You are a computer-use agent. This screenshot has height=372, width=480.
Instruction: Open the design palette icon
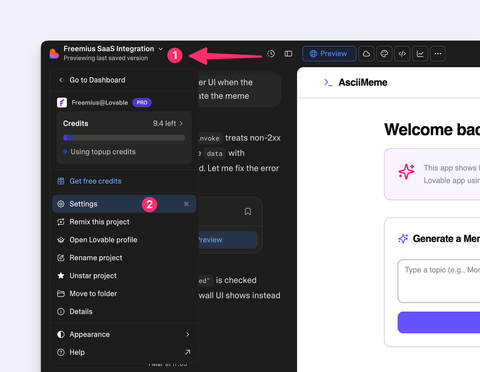(384, 54)
